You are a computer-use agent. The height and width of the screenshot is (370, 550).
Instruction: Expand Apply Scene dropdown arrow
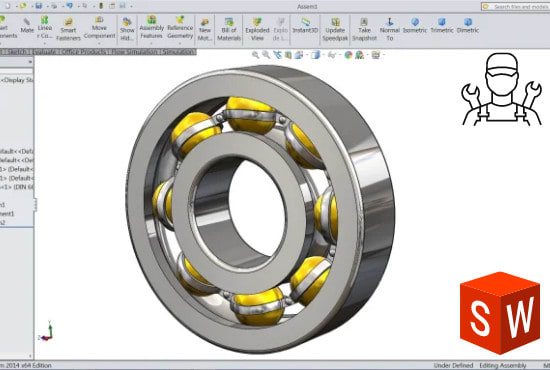367,55
